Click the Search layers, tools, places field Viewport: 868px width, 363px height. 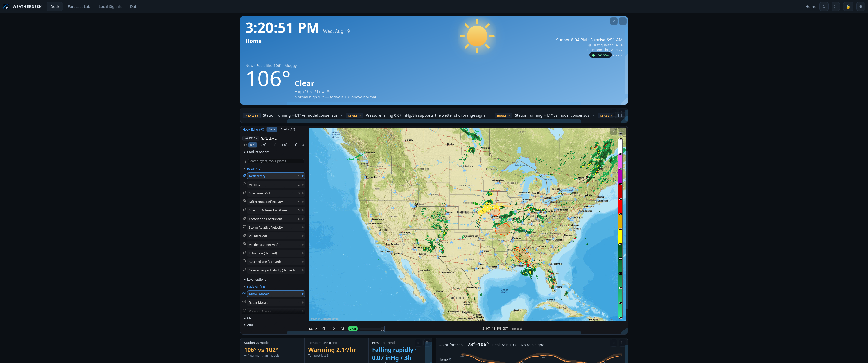click(x=276, y=161)
